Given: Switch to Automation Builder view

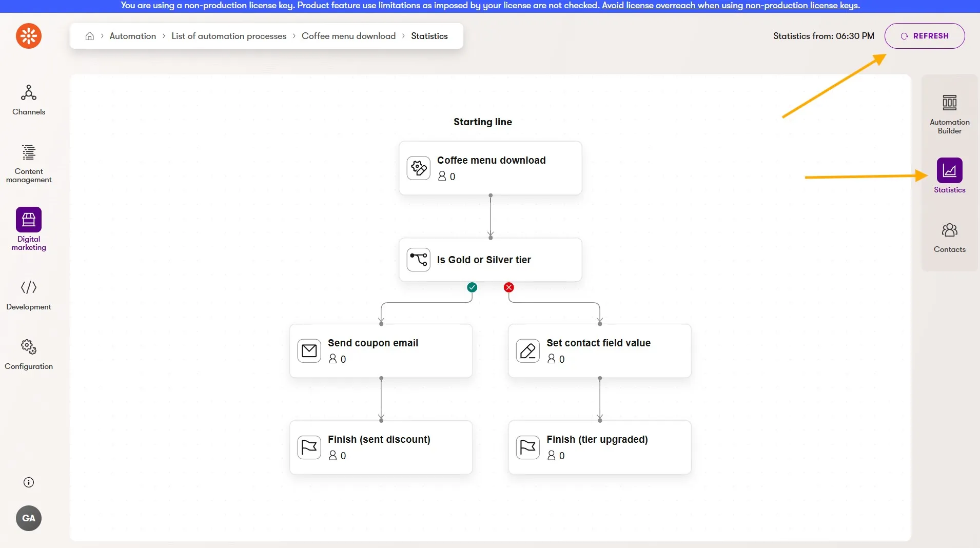Looking at the screenshot, I should click(949, 114).
